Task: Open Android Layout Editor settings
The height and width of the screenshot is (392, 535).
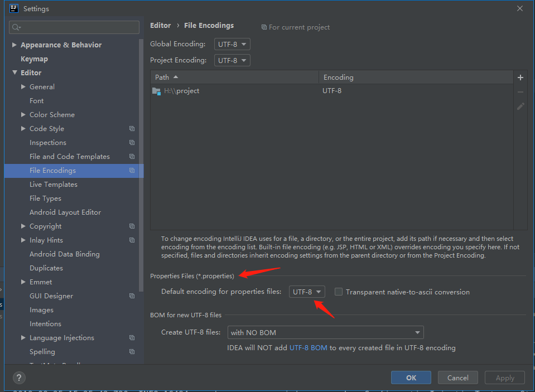Action: click(x=65, y=212)
